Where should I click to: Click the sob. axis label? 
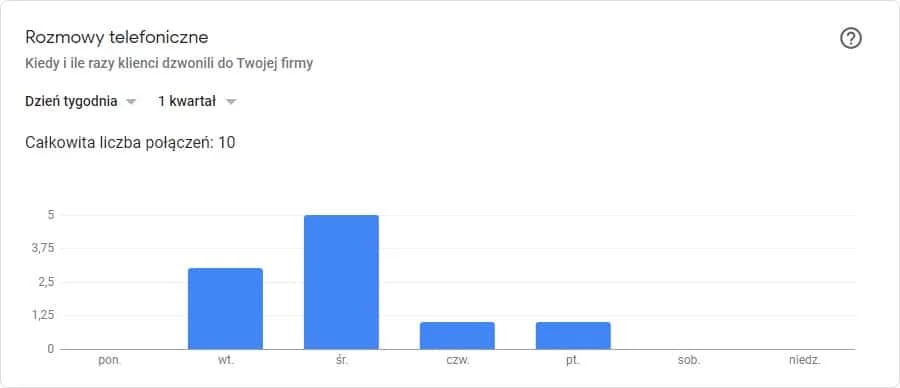(x=689, y=362)
